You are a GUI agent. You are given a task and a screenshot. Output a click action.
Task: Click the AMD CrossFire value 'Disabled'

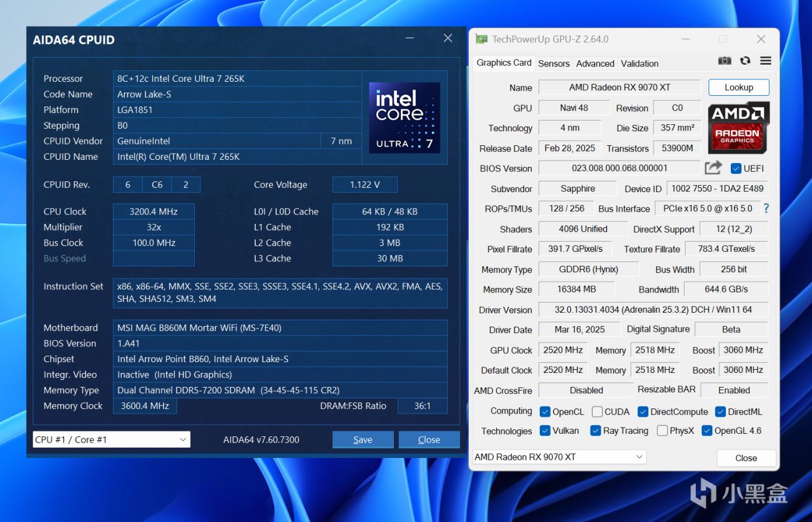click(586, 390)
